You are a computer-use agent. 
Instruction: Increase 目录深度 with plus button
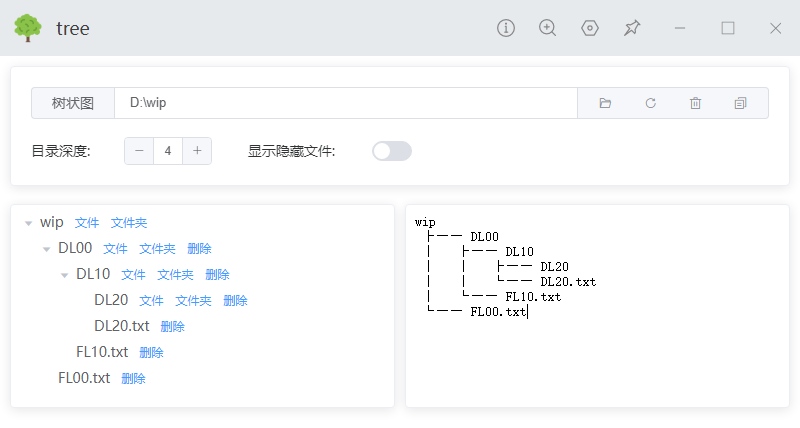pos(197,151)
